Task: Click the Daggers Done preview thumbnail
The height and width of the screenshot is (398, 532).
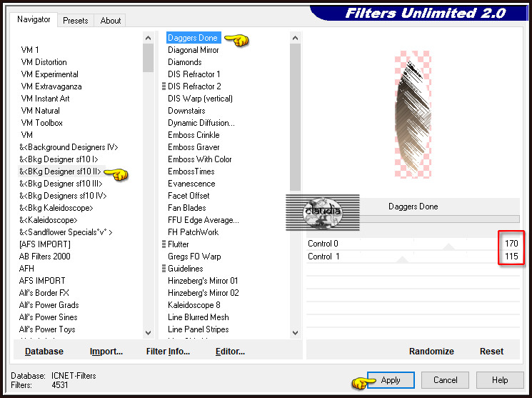Action: pyautogui.click(x=413, y=114)
